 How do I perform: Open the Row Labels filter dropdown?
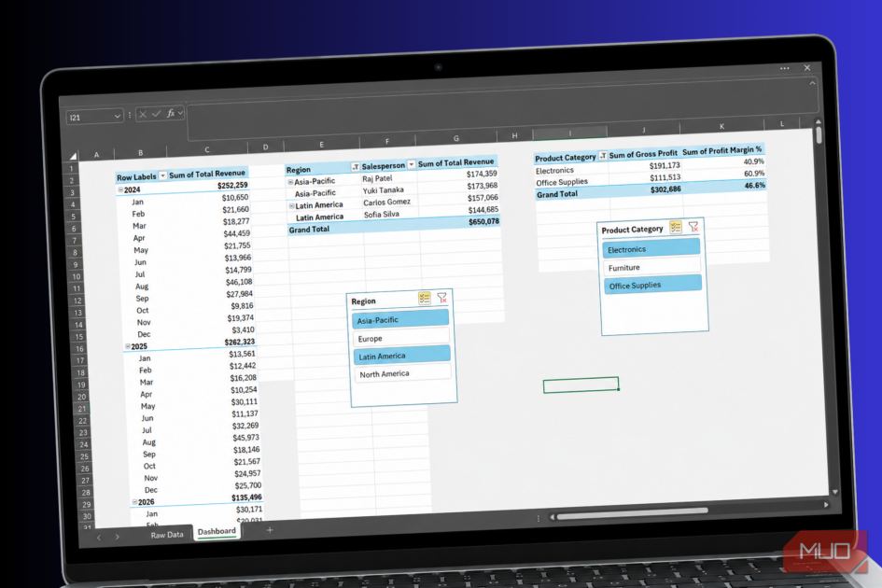click(163, 176)
